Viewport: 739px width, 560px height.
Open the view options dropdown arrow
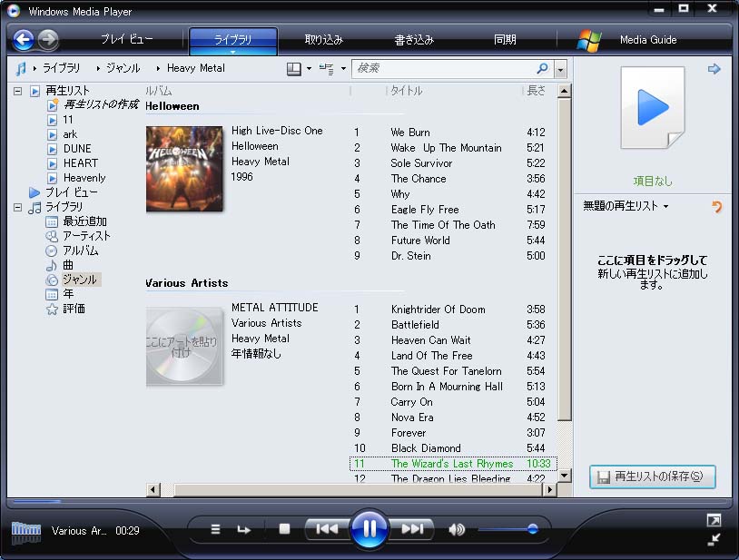point(343,69)
